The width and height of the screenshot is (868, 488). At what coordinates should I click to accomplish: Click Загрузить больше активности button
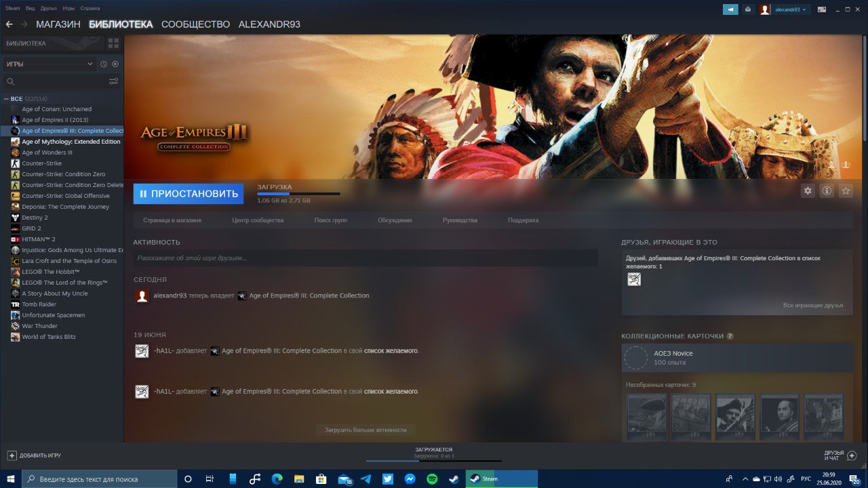pos(366,430)
